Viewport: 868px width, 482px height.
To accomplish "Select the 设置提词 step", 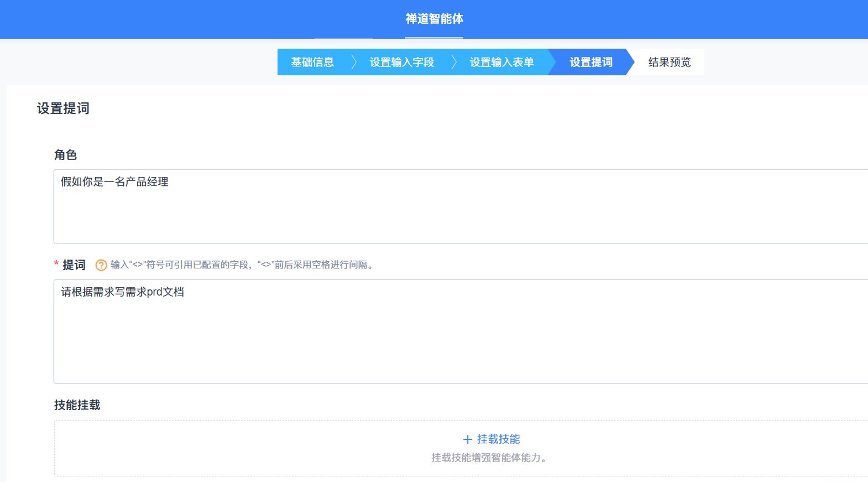I will tap(591, 62).
